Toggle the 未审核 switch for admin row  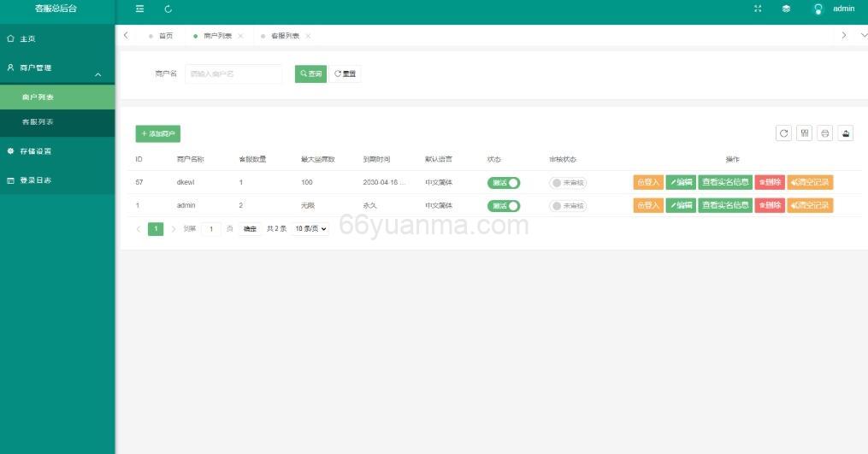(x=568, y=205)
